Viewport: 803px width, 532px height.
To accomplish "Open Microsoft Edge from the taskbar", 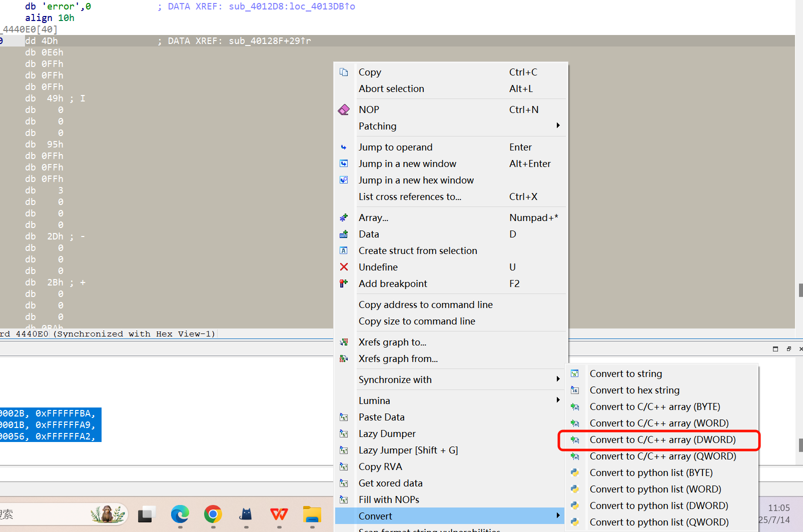I will click(180, 514).
